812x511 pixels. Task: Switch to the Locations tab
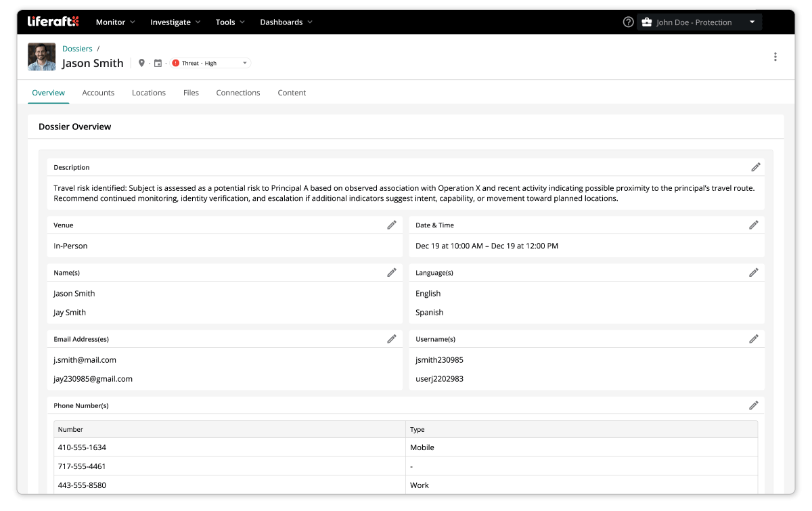pos(149,93)
